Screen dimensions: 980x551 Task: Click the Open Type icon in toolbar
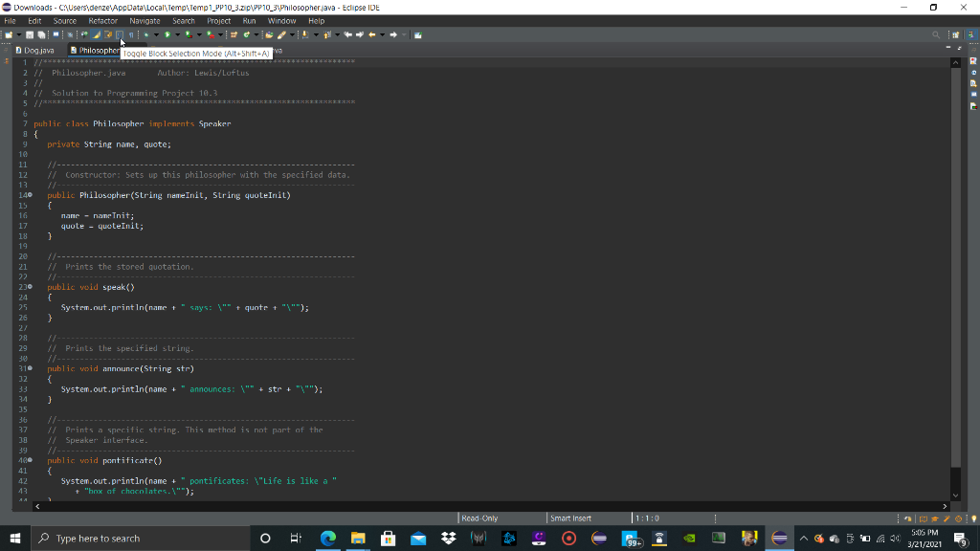pyautogui.click(x=269, y=35)
